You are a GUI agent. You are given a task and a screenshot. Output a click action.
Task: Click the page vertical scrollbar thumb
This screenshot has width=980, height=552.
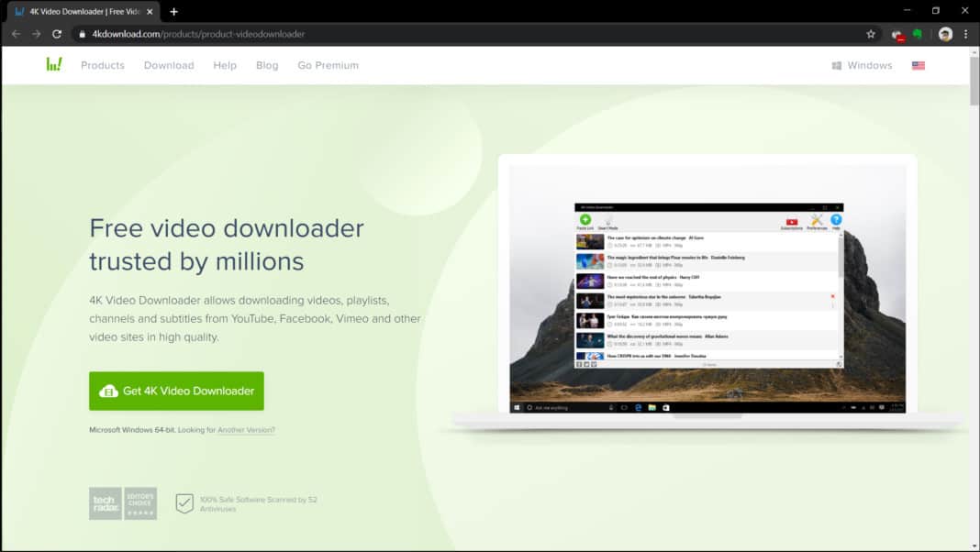tap(974, 82)
